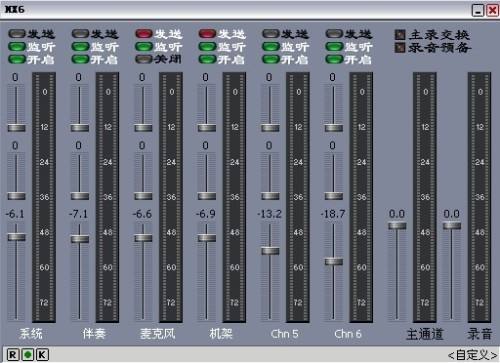Disable red 发送 LED on 麦克风 channel

tap(144, 34)
